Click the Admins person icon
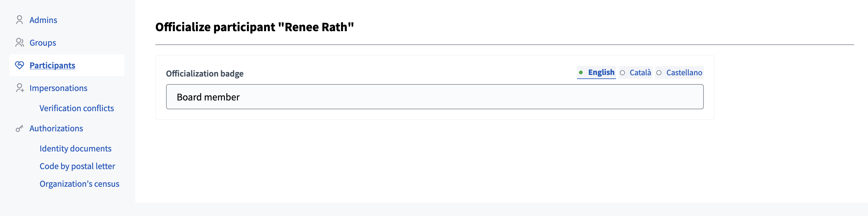Image resolution: width=868 pixels, height=216 pixels. point(19,20)
